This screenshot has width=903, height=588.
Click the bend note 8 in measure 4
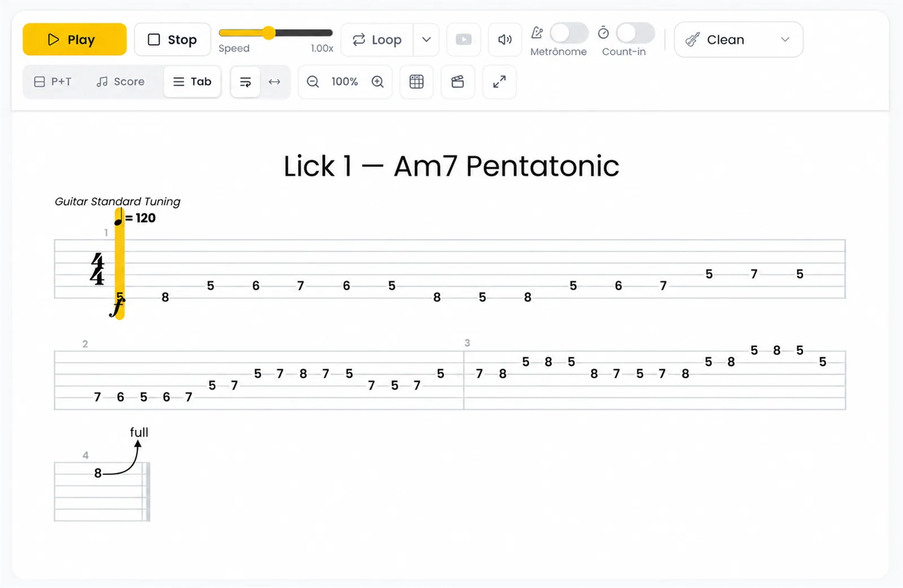(x=98, y=473)
